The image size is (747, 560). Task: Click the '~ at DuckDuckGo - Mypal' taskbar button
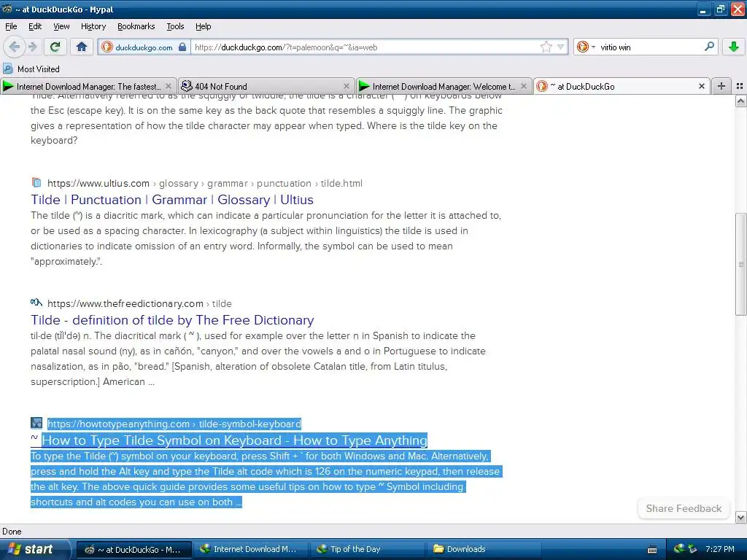(134, 550)
